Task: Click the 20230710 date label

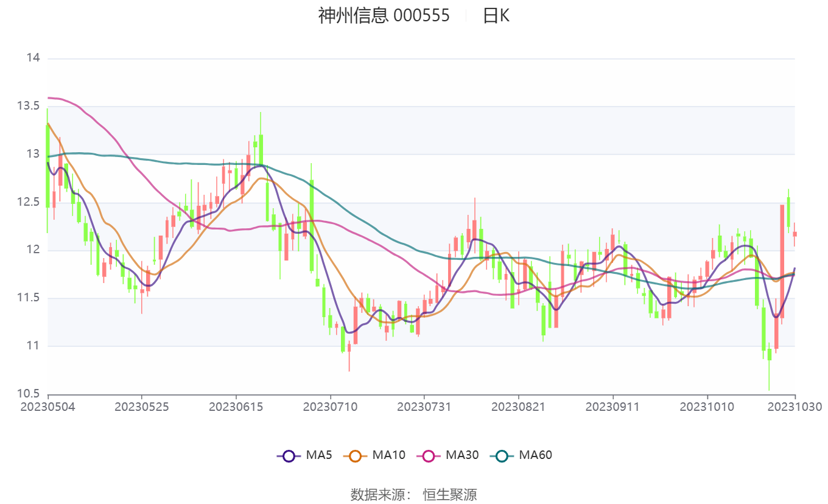Action: click(x=330, y=407)
